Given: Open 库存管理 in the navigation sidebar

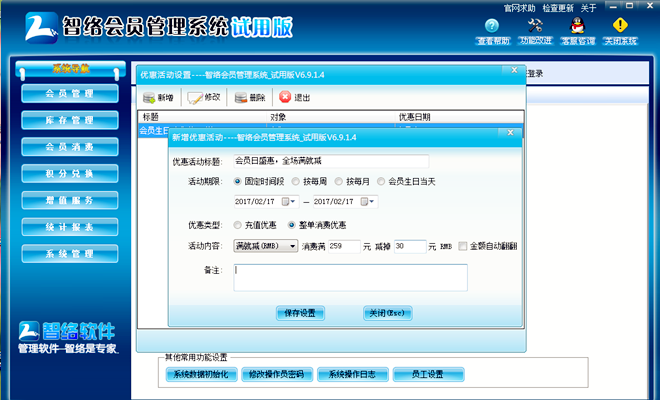Looking at the screenshot, I should (70, 120).
